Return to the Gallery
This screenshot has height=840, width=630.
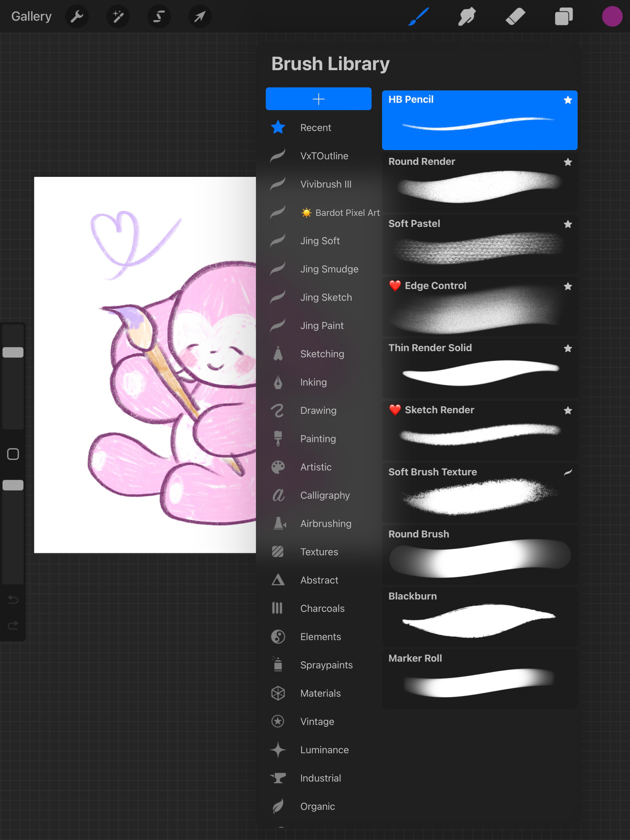click(32, 17)
